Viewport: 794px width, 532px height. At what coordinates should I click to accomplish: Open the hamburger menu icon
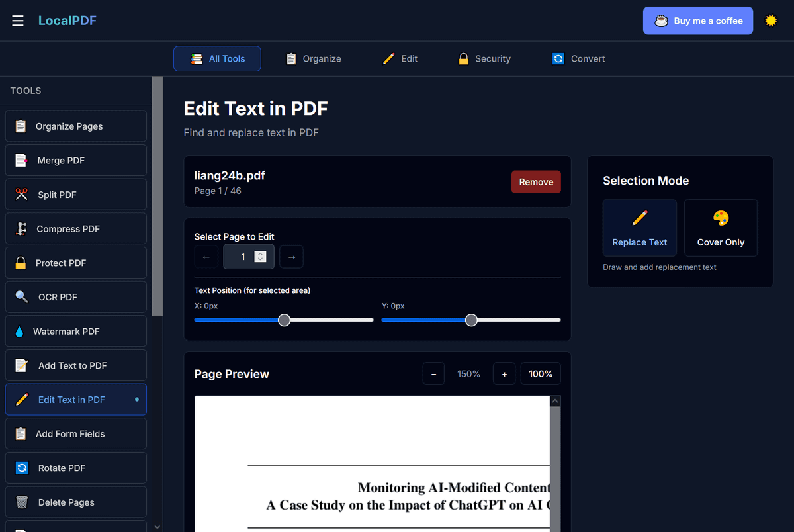click(18, 21)
